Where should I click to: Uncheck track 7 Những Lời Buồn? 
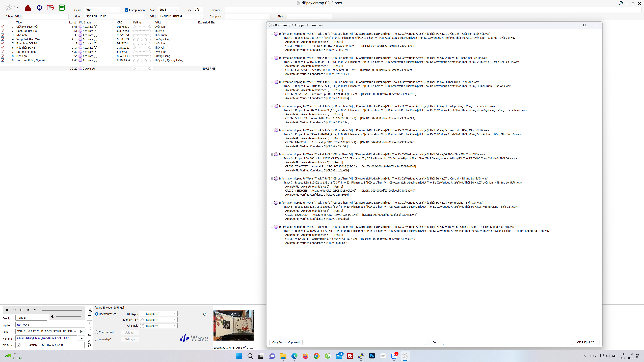point(3,52)
